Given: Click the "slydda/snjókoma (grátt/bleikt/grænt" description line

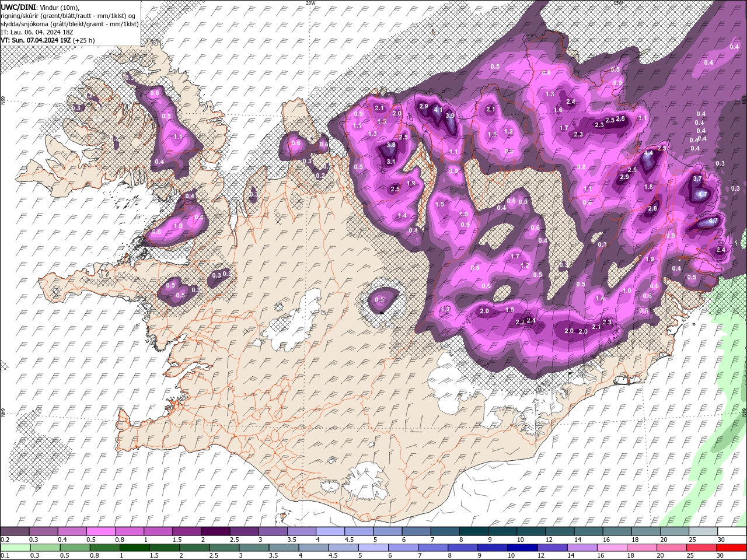Looking at the screenshot, I should tap(69, 23).
